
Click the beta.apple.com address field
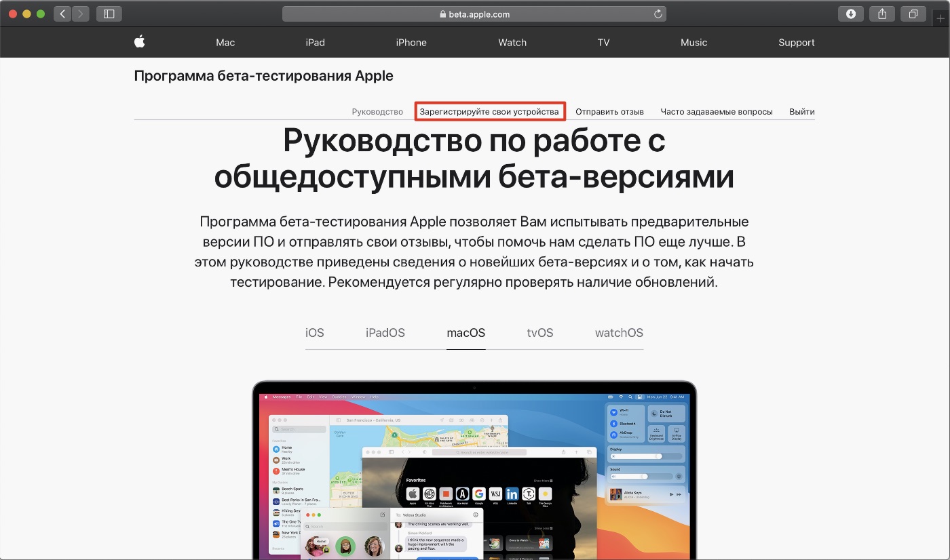(x=474, y=14)
